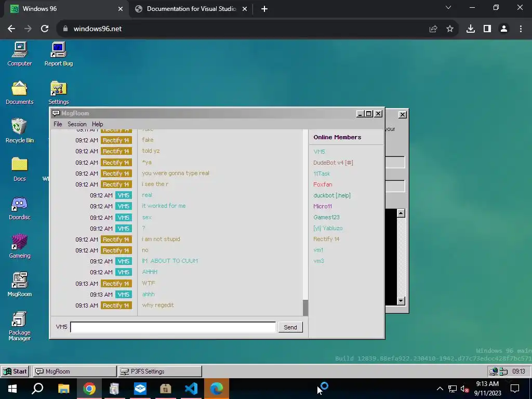Click the VM5 tag beside 'ahhh'

pos(124,295)
